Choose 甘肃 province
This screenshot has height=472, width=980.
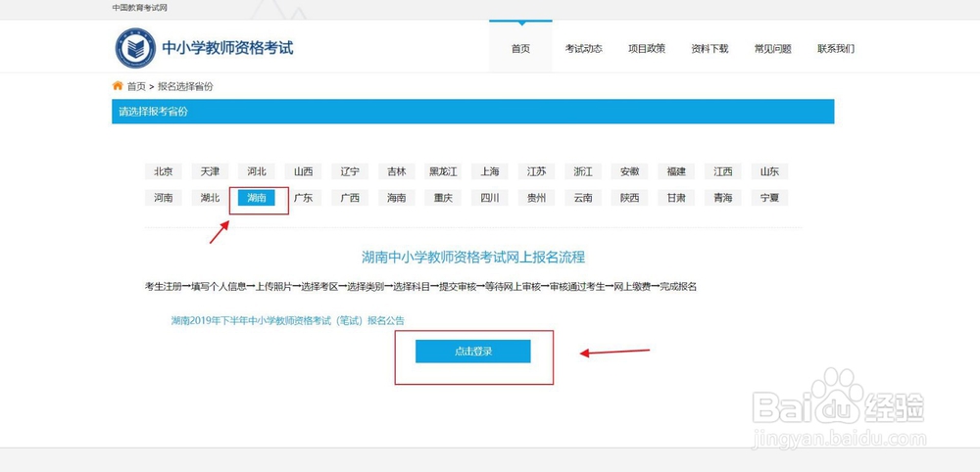[676, 198]
